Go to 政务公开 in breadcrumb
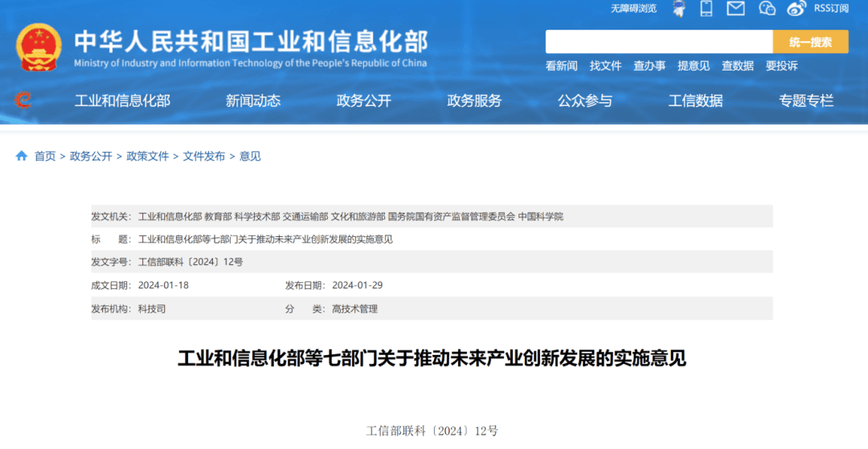 (x=91, y=157)
